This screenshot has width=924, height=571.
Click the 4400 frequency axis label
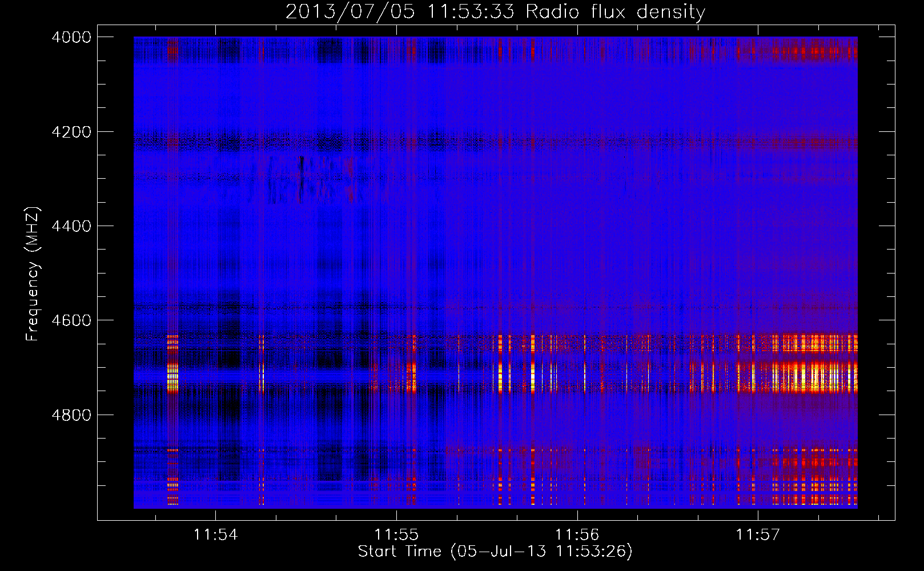pos(71,226)
